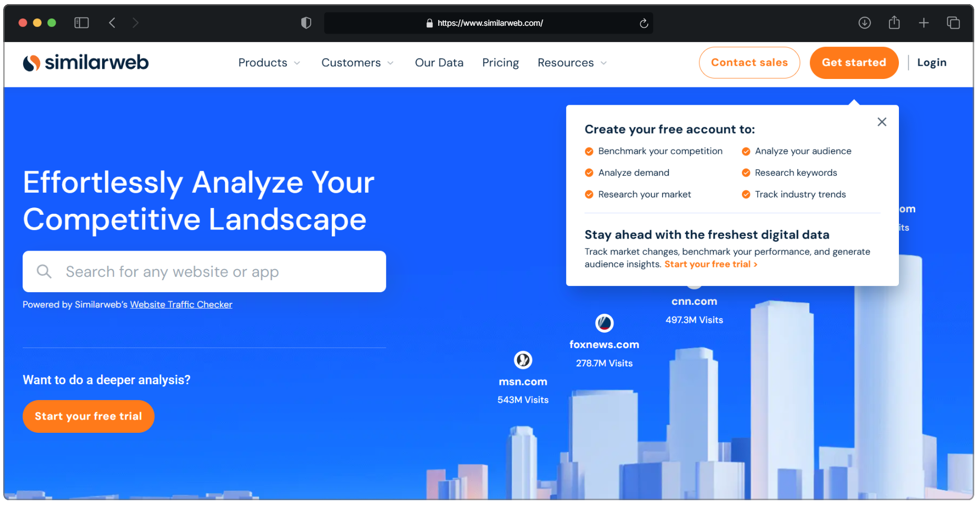Image resolution: width=980 pixels, height=507 pixels.
Task: Expand the Customers dropdown menu
Action: (x=358, y=63)
